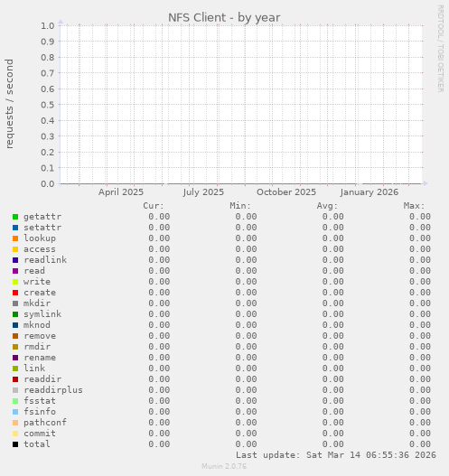This screenshot has height=476, width=449.
Task: Click the black total legend swatch
Action: pyautogui.click(x=15, y=444)
